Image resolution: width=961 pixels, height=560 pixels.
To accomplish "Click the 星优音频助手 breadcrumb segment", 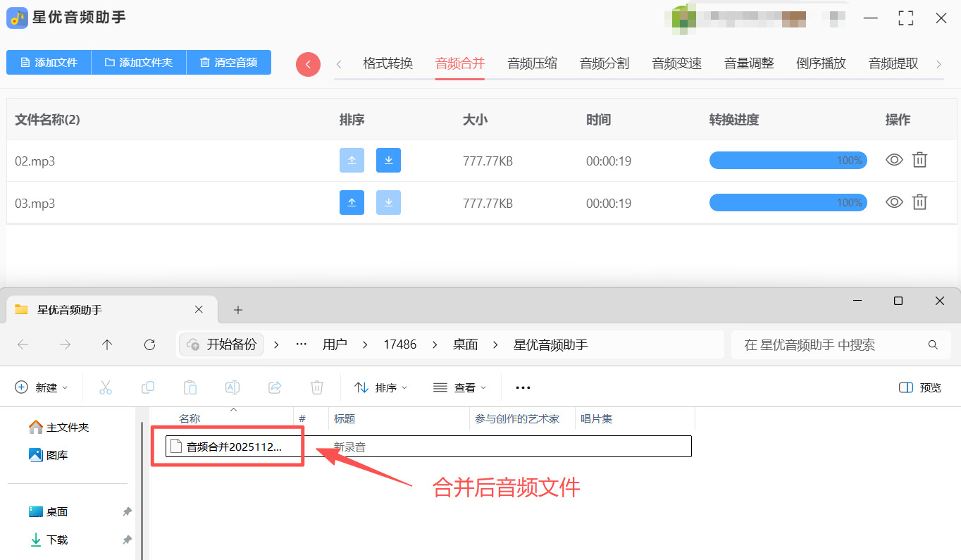I will pos(551,344).
